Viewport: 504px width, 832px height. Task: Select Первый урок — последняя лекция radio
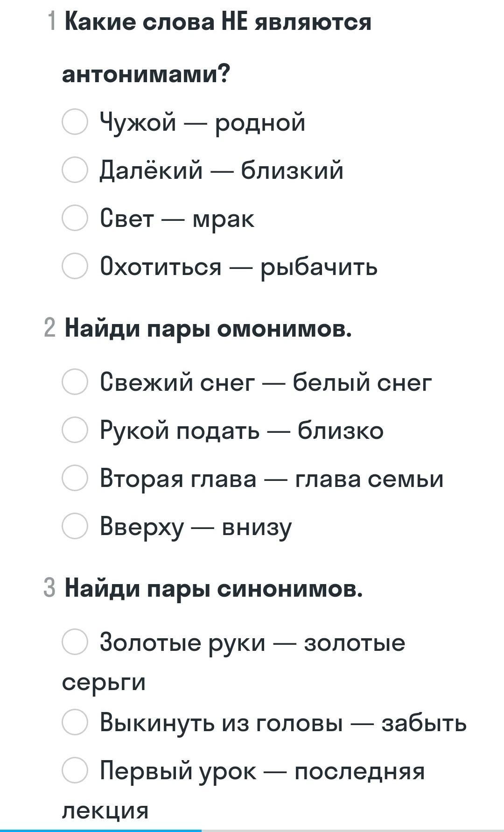tap(75, 770)
